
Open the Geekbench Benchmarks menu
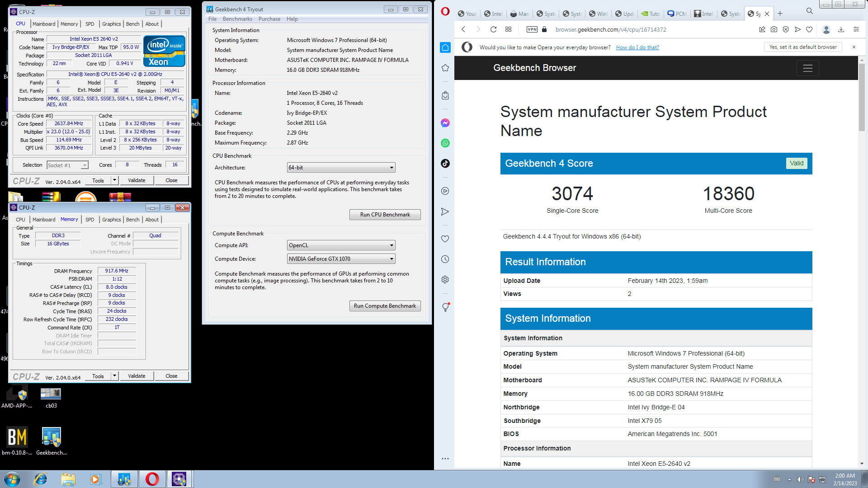click(237, 19)
